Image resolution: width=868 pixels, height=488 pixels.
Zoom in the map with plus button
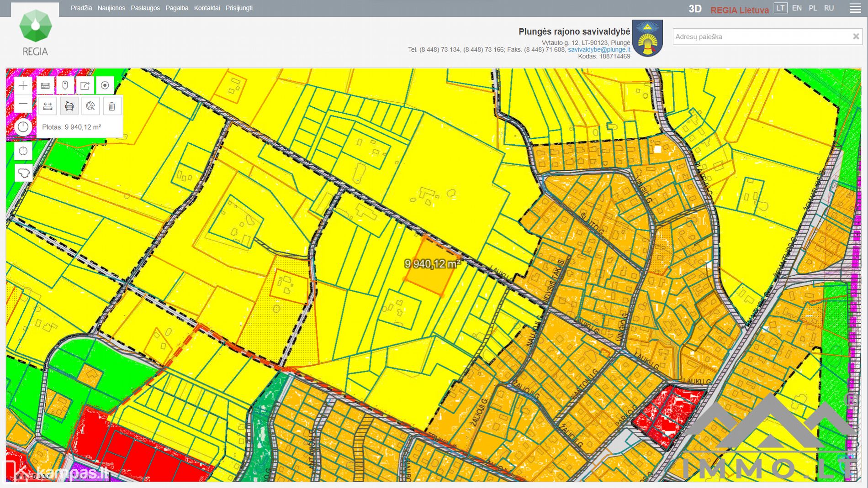23,85
